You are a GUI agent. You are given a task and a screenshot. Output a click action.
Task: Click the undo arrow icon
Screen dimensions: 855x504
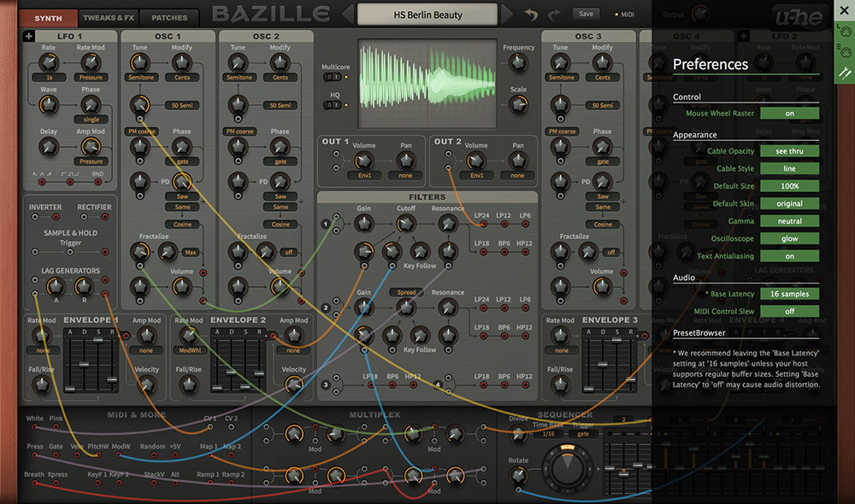[x=531, y=15]
